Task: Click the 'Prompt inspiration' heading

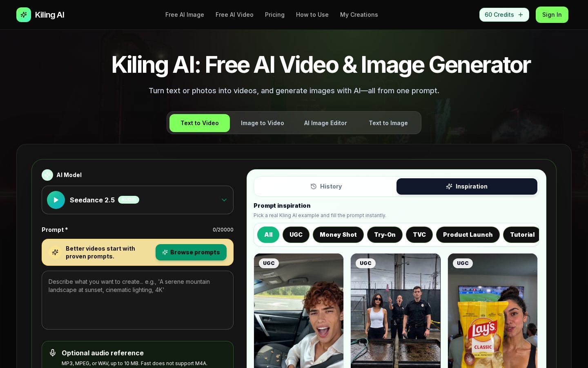Action: click(282, 206)
